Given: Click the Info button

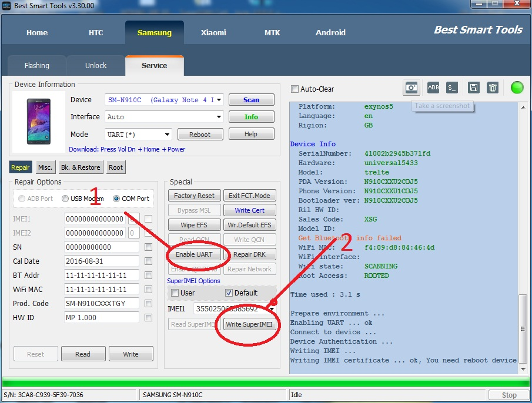Looking at the screenshot, I should pos(251,117).
